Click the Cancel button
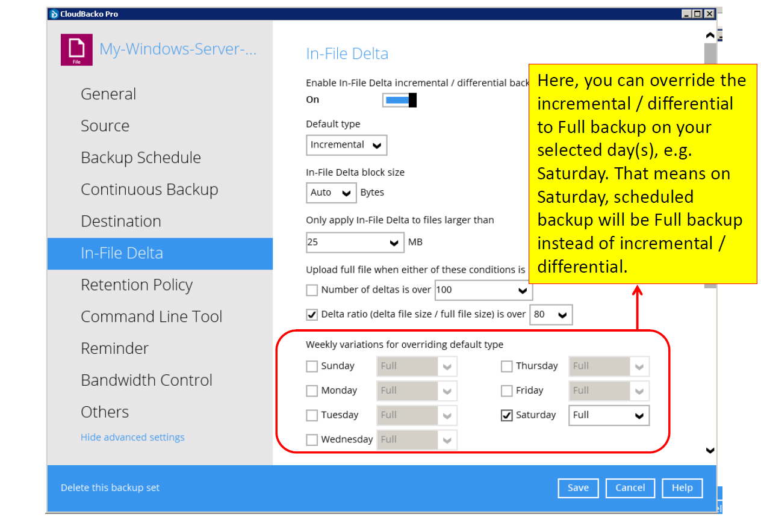This screenshot has height=532, width=761. [630, 488]
